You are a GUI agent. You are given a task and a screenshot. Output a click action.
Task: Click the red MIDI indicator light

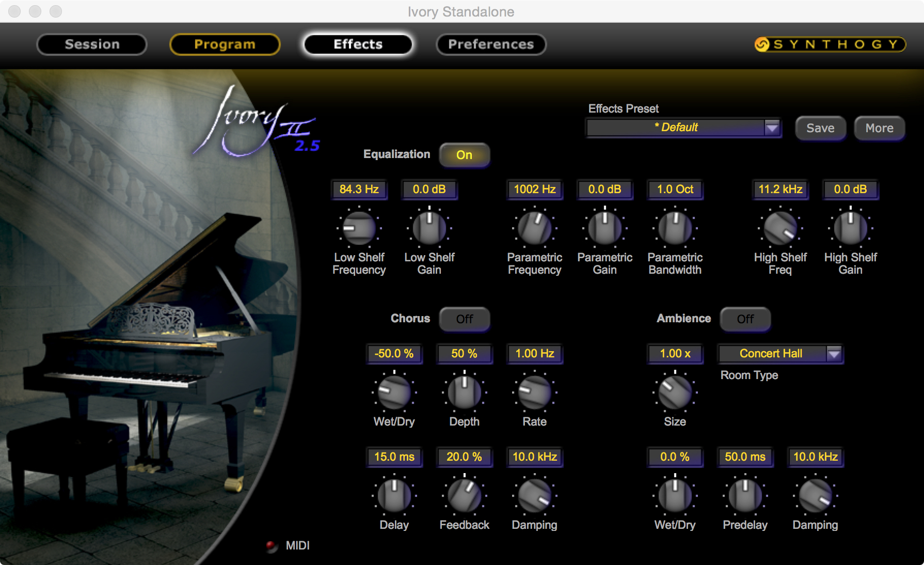[x=271, y=546]
